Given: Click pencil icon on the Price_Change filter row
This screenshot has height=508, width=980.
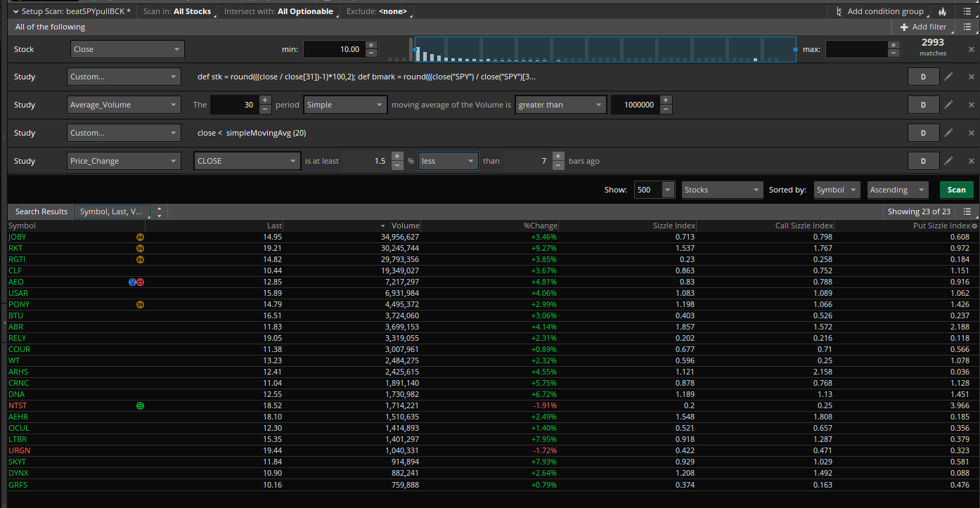Looking at the screenshot, I should (948, 161).
